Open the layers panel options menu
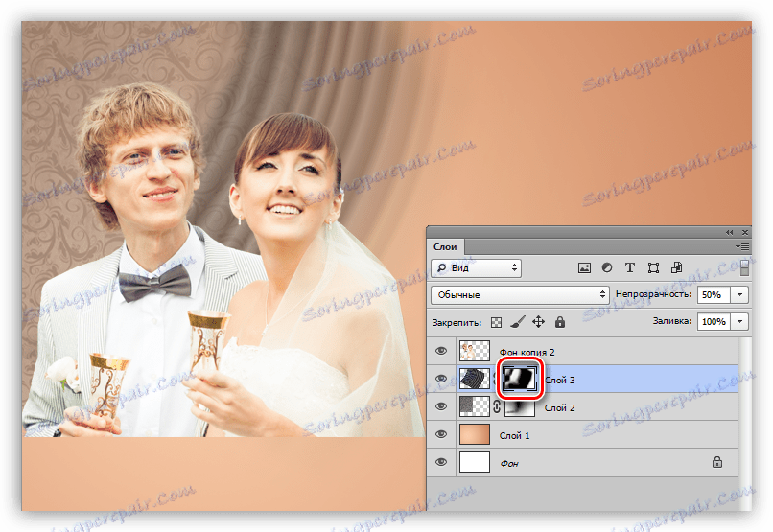Screen dimensions: 773x532 pyautogui.click(x=742, y=246)
